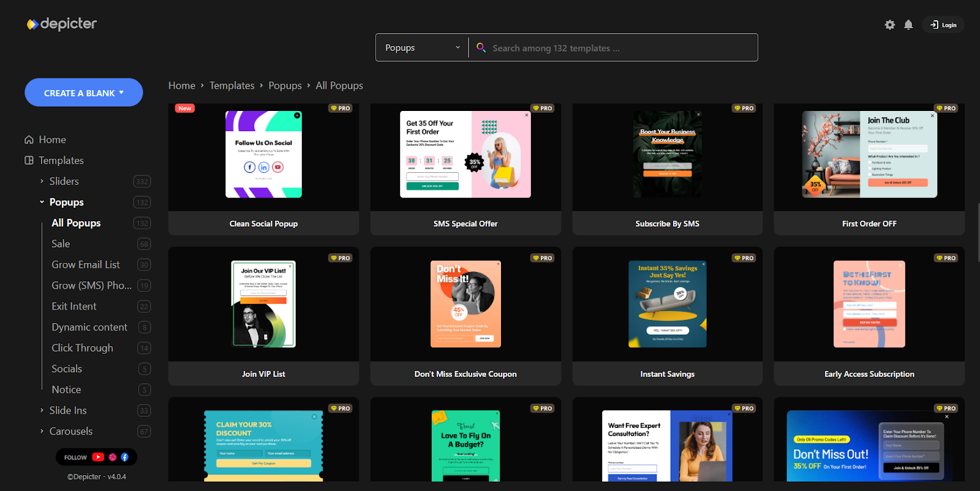Click the Depicter logo
The width and height of the screenshot is (980, 491).
point(61,24)
